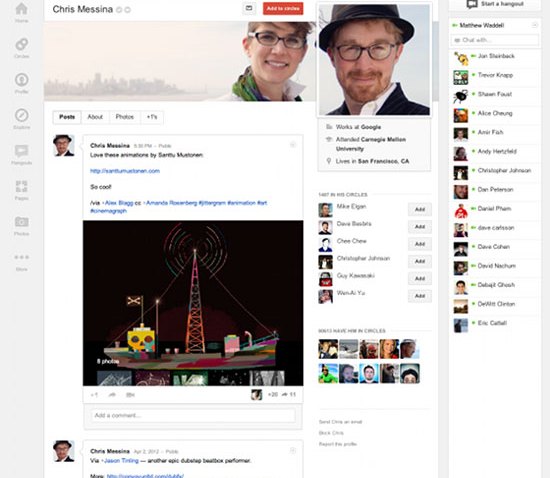Viewport: 550px width, 478px height.
Task: Open chat with Shawn Foust
Action: pyautogui.click(x=495, y=94)
